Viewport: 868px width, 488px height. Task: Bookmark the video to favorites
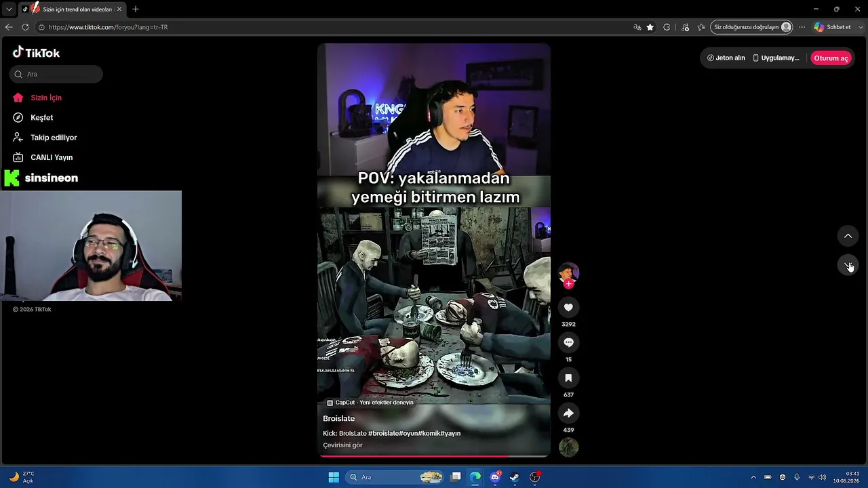point(568,378)
